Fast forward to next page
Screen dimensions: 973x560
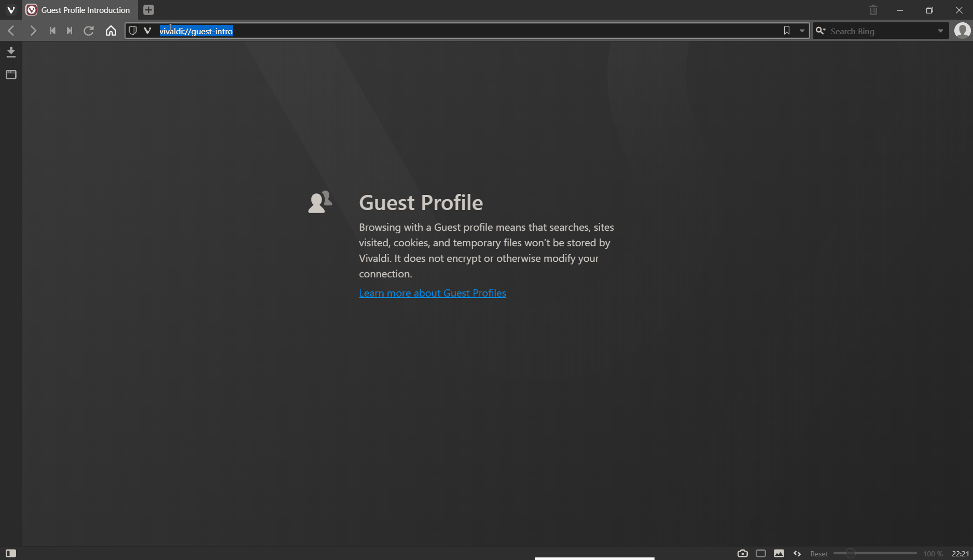pyautogui.click(x=69, y=31)
